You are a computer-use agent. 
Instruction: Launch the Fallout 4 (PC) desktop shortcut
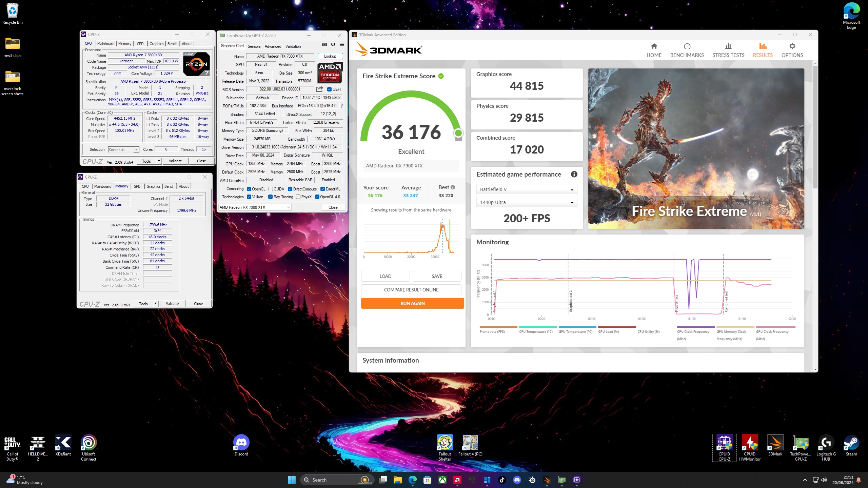click(470, 446)
